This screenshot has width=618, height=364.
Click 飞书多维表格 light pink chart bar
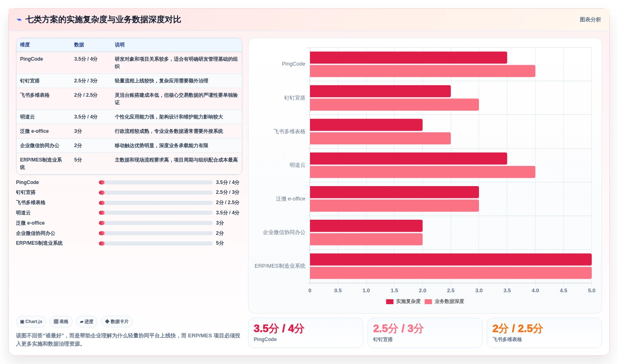(380, 138)
